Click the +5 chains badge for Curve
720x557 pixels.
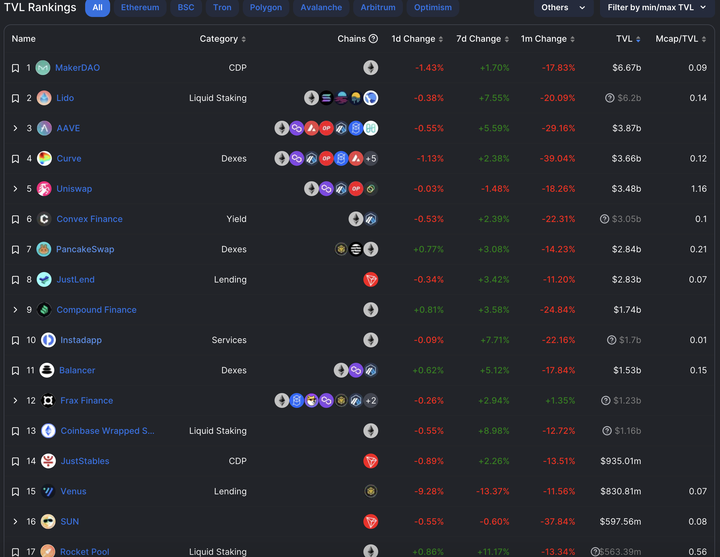pos(371,158)
